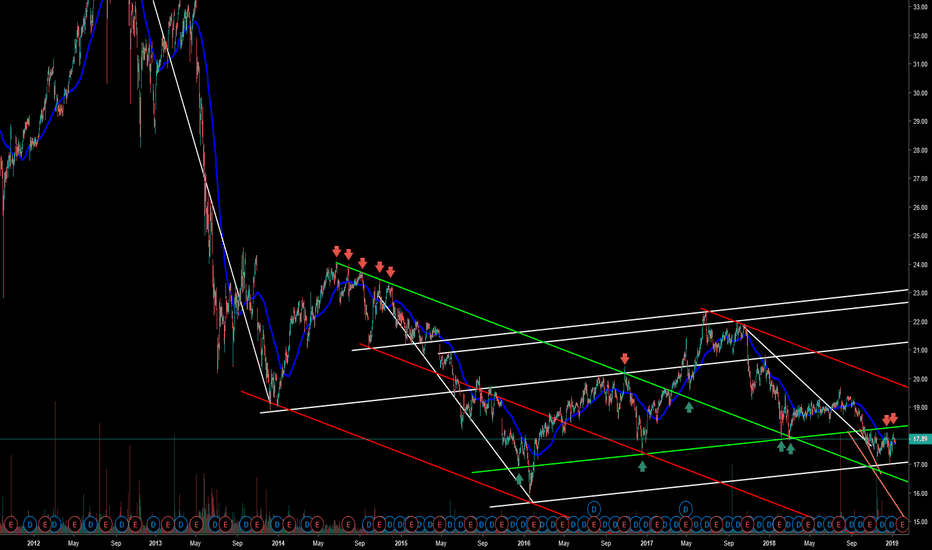This screenshot has height=550, width=932.
Task: Click the last earnings E marker beside 2019
Action: click(902, 524)
